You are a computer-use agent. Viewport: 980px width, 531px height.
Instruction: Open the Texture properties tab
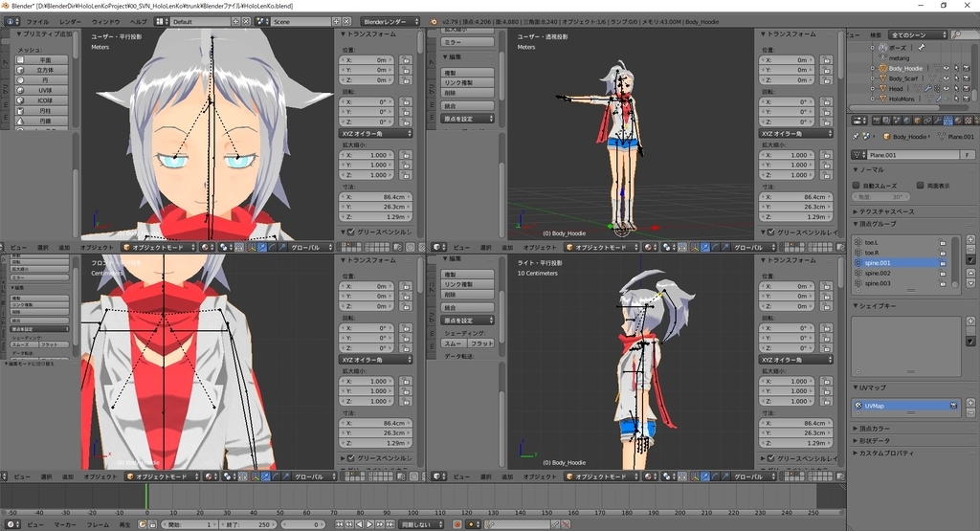point(969,120)
